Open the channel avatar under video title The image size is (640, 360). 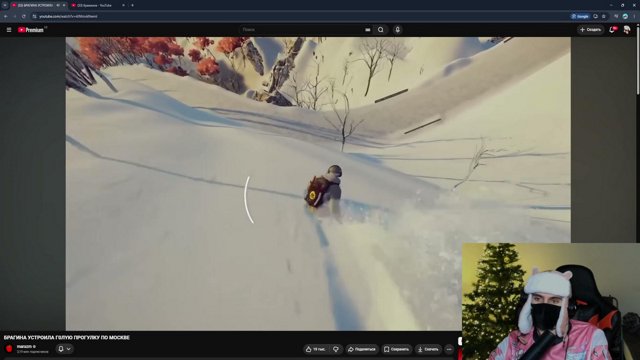click(x=9, y=349)
